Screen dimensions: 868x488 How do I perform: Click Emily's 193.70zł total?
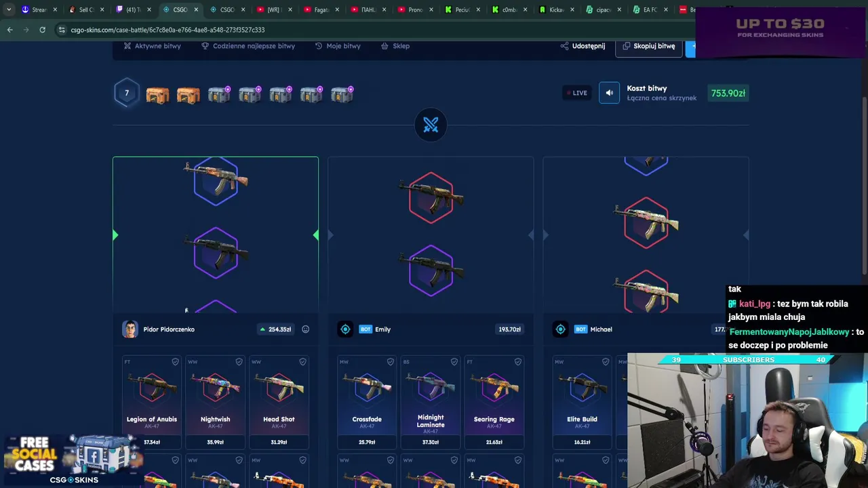click(x=509, y=329)
